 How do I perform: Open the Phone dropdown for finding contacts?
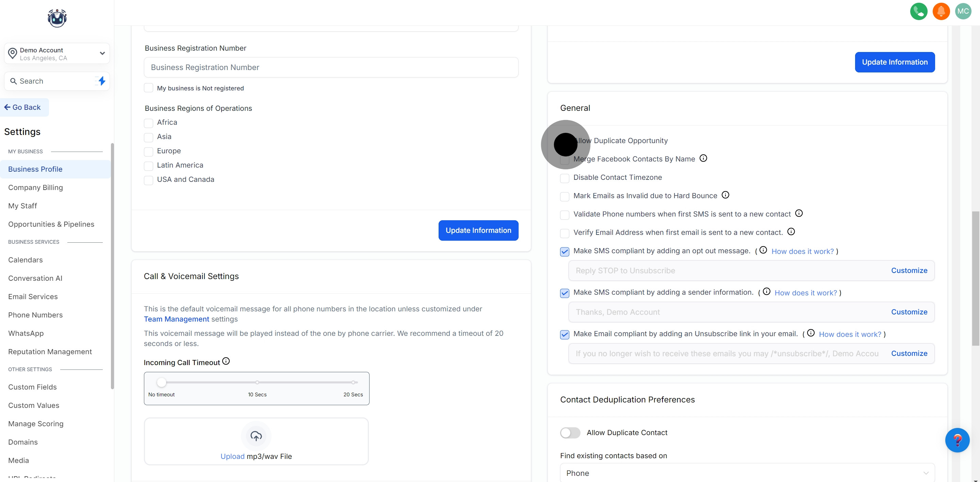coord(747,473)
